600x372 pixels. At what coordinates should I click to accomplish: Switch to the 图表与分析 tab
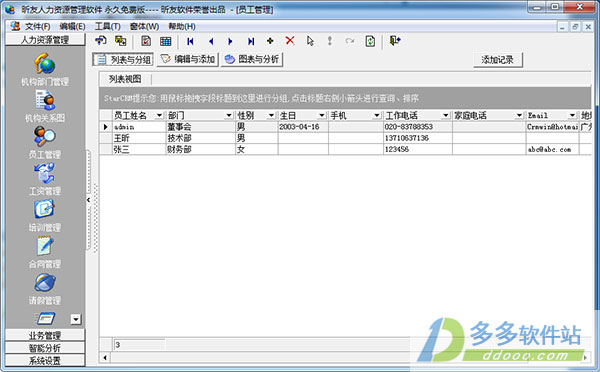click(x=252, y=59)
